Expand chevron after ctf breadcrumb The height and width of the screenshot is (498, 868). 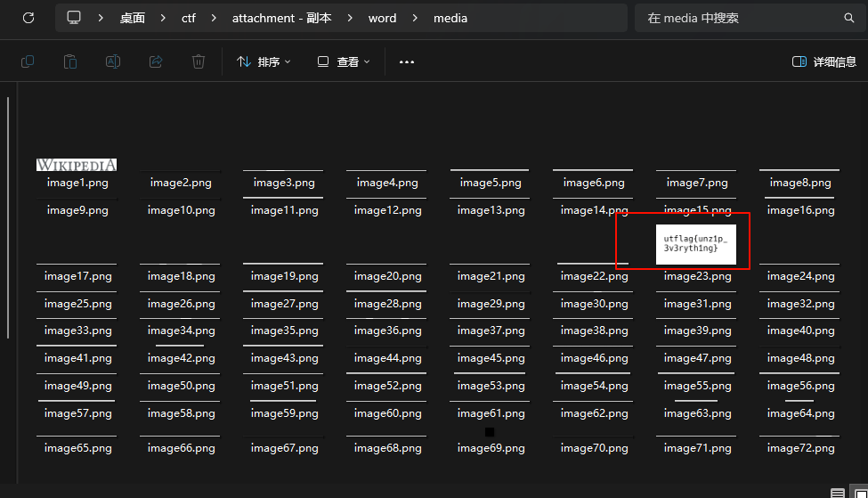click(x=214, y=18)
